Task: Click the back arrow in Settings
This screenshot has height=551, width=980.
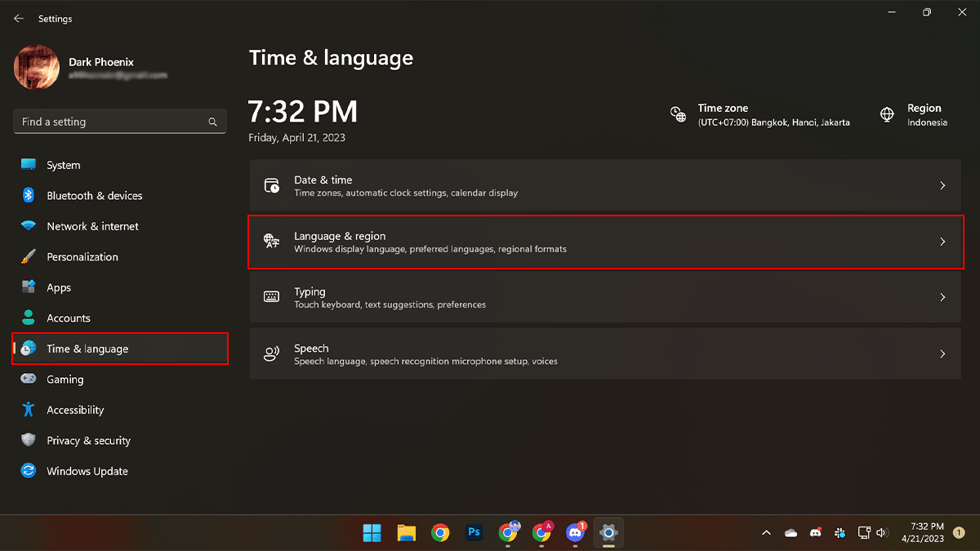Action: (x=19, y=19)
